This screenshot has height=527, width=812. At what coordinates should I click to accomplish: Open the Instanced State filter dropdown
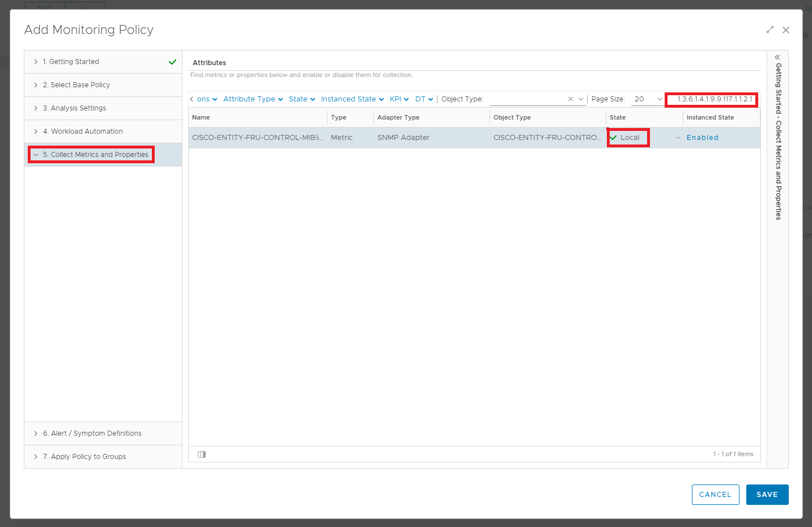tap(352, 99)
